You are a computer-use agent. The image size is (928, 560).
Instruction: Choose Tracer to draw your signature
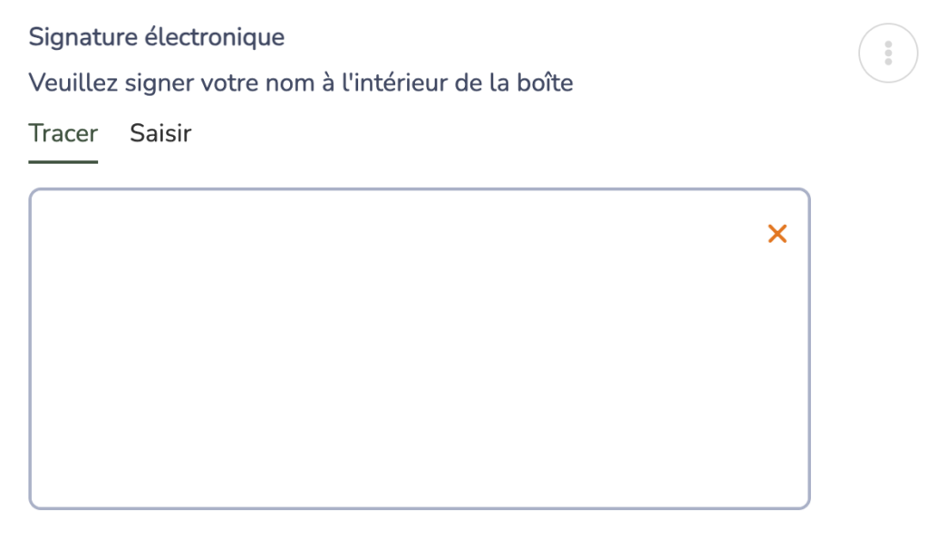(63, 133)
